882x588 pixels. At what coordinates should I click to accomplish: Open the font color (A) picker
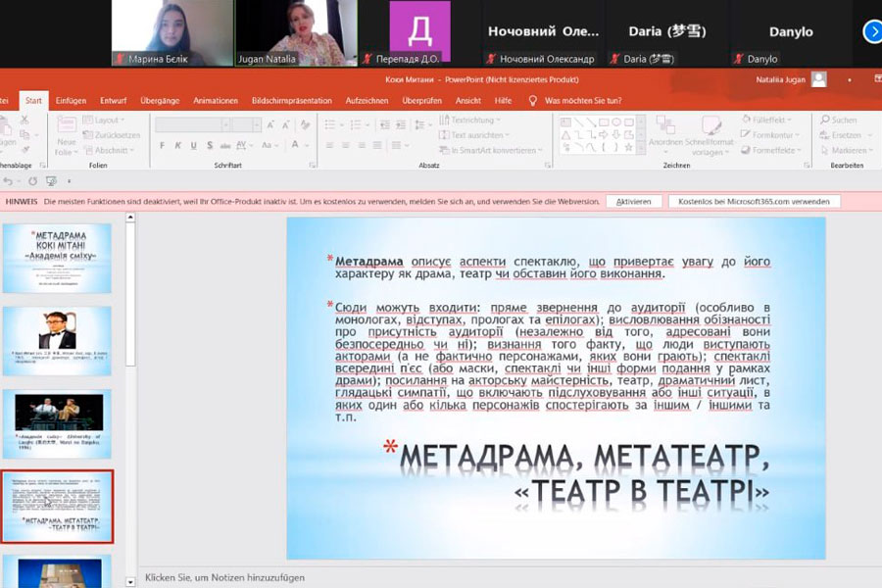coord(297,146)
